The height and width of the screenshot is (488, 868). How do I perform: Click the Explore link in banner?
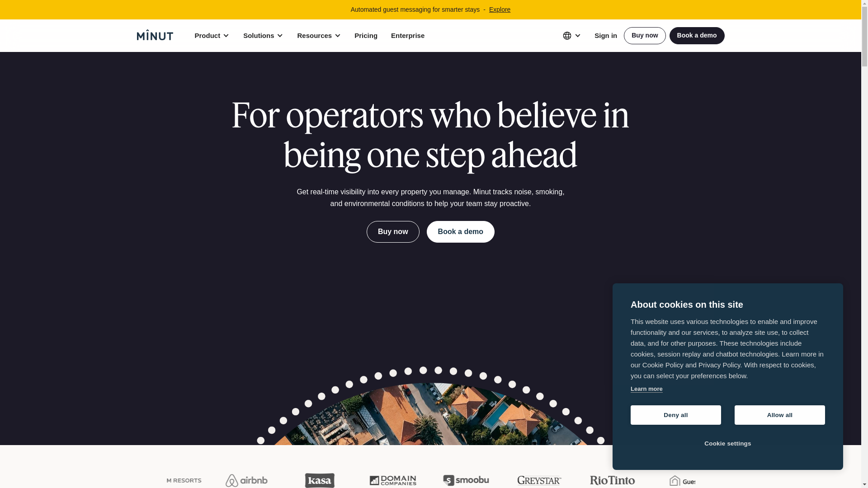click(500, 9)
